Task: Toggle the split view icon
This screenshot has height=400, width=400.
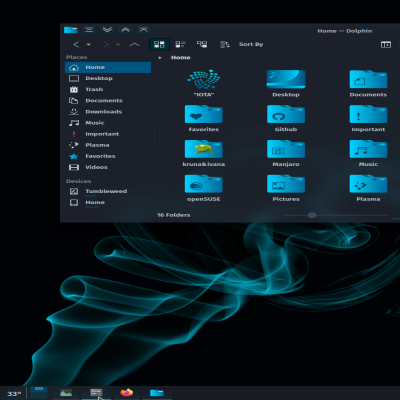Action: [x=386, y=44]
